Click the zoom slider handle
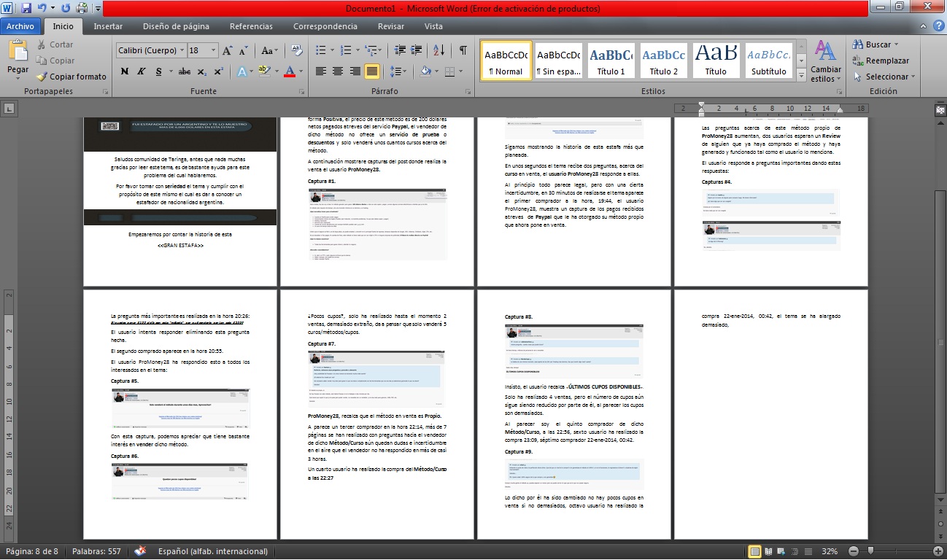 click(x=870, y=551)
